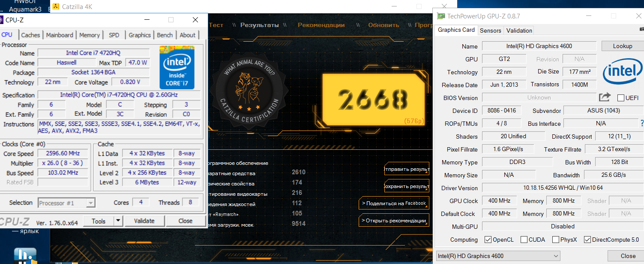
Task: Click the Validate button in CPU-Z
Action: [x=144, y=221]
